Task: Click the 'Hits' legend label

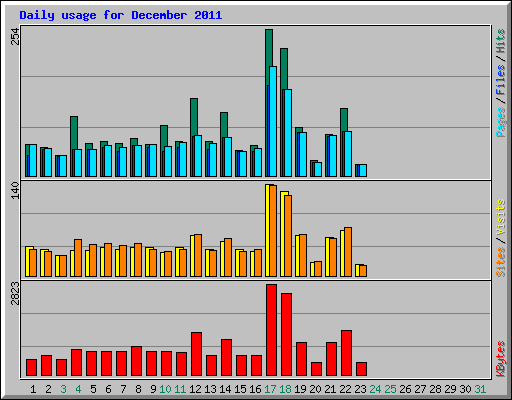Action: [500, 41]
